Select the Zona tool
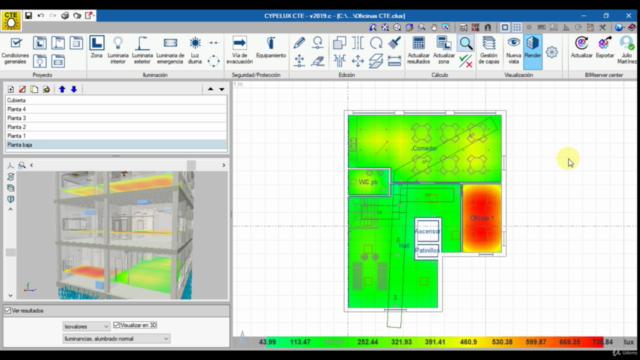The image size is (640, 360). click(x=97, y=47)
